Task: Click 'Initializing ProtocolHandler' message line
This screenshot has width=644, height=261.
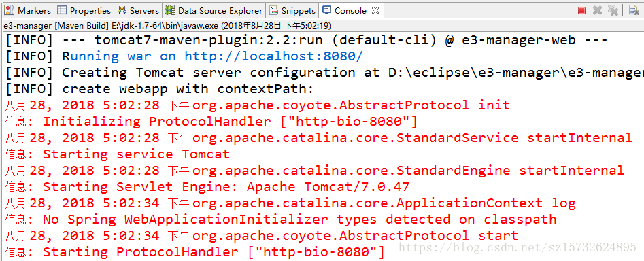Action: (x=211, y=122)
